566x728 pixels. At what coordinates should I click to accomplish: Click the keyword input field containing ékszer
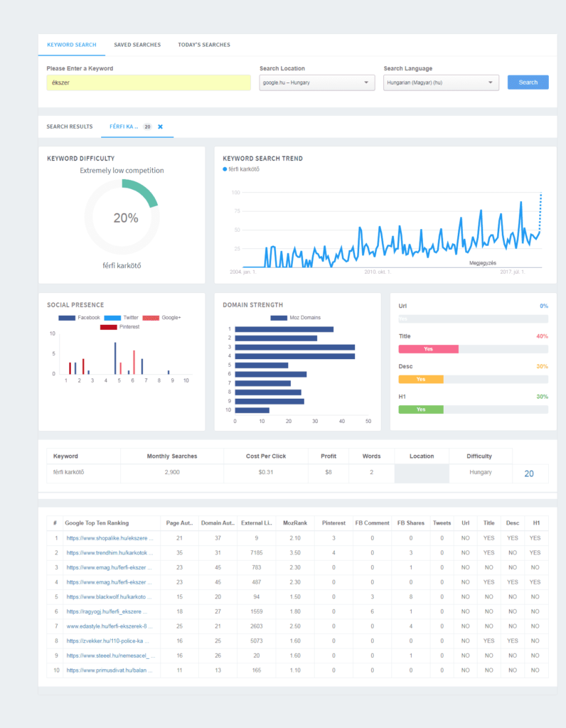pyautogui.click(x=148, y=82)
